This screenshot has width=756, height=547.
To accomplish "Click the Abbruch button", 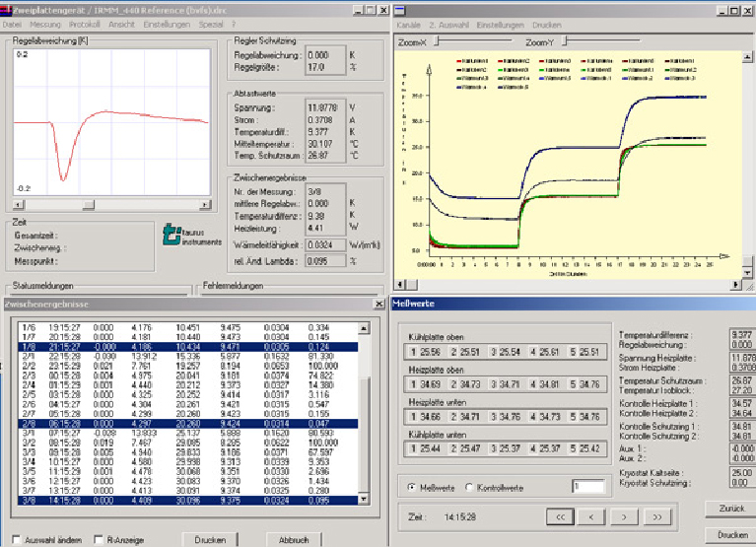I will pos(294,539).
